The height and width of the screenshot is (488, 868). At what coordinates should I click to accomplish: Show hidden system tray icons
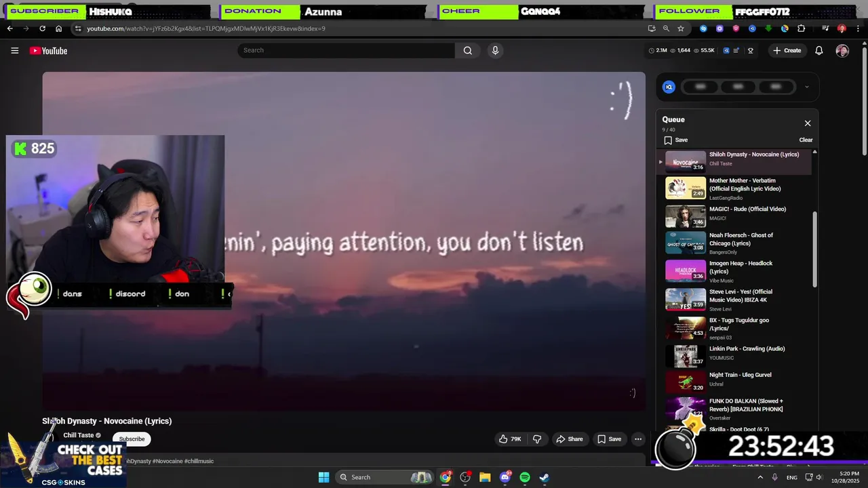coord(759,477)
